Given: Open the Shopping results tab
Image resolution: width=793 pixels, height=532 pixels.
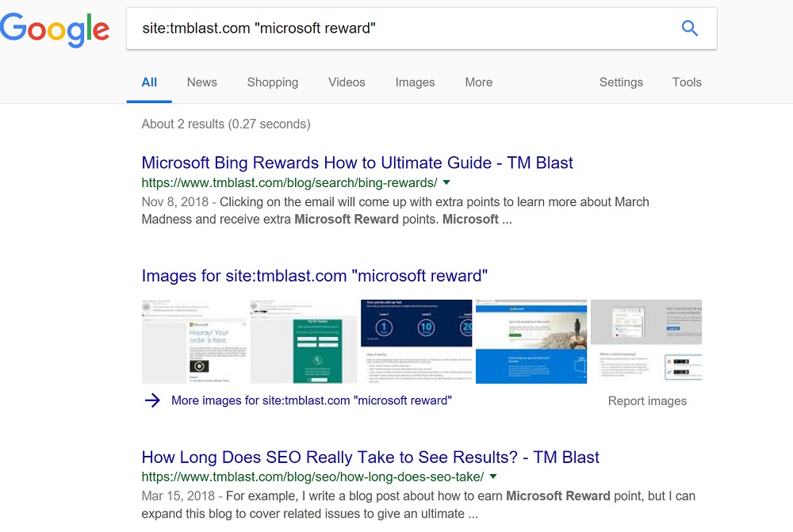Looking at the screenshot, I should point(273,82).
